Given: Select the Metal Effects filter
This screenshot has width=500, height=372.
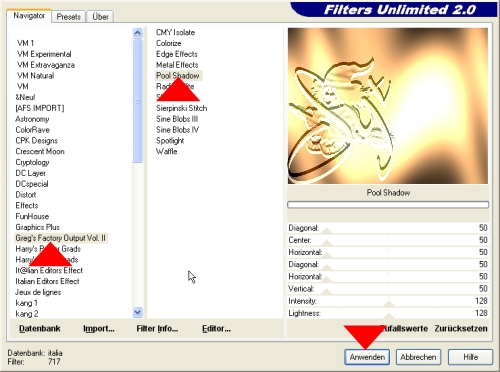Looking at the screenshot, I should [x=177, y=65].
